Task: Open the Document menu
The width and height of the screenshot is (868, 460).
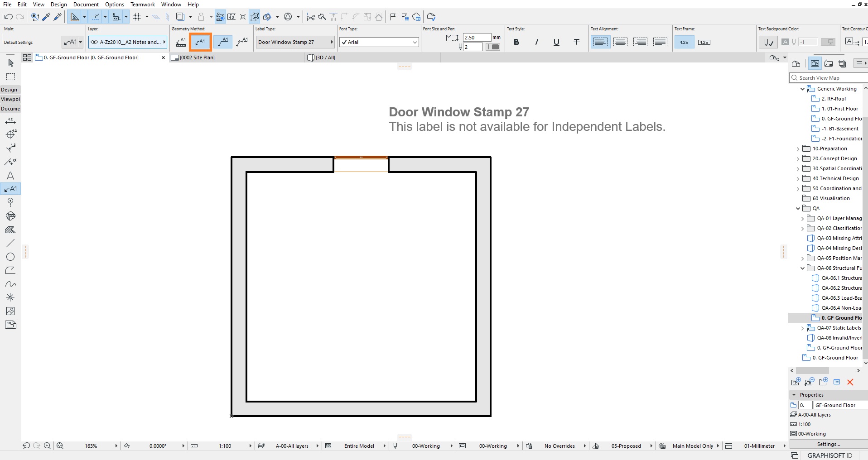Action: [x=86, y=5]
